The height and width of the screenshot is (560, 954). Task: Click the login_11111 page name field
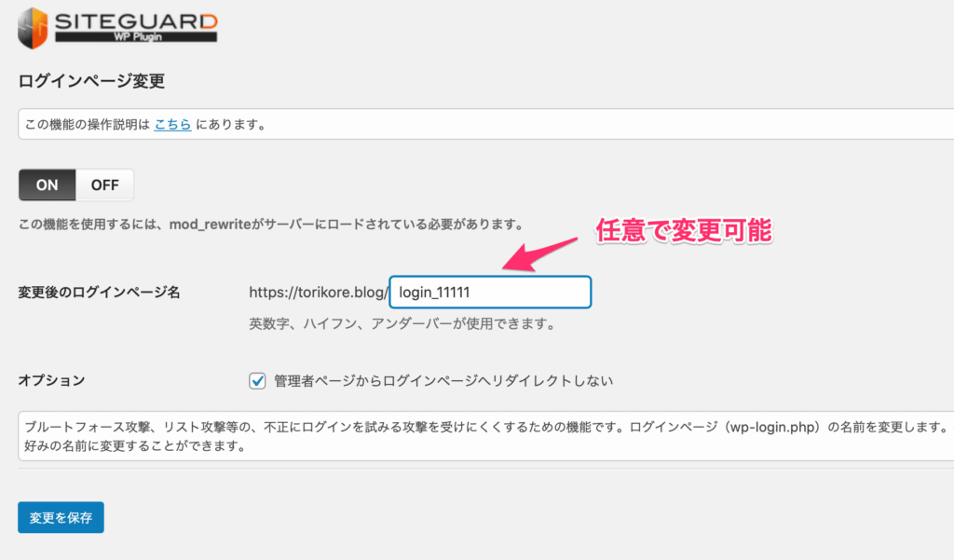pos(490,293)
